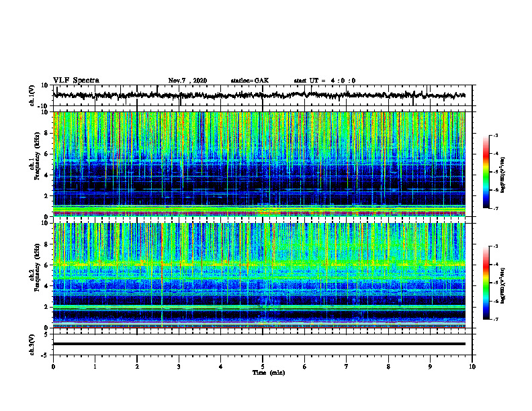The width and height of the screenshot is (532, 411).
Task: Click the 'ch.1(V)' waveform axis label
Action: tap(32, 95)
